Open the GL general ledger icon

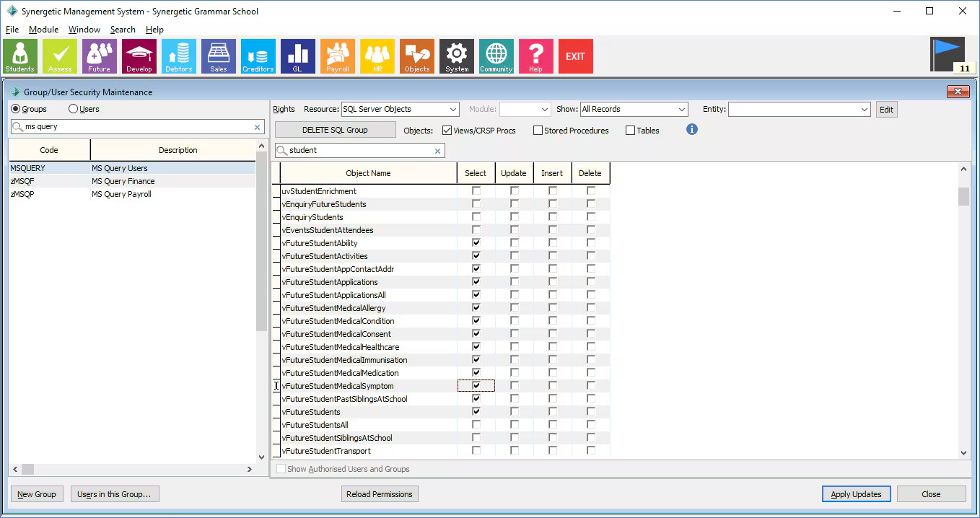(298, 56)
